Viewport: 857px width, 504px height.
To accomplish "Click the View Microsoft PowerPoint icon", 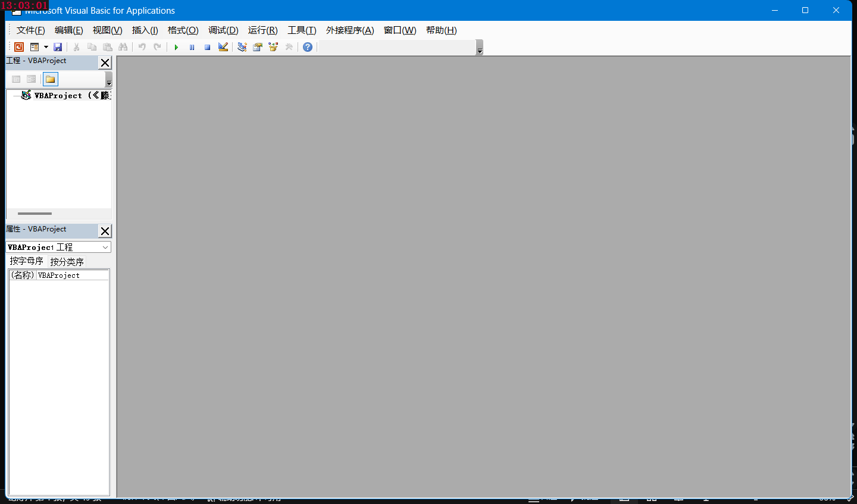I will click(19, 47).
